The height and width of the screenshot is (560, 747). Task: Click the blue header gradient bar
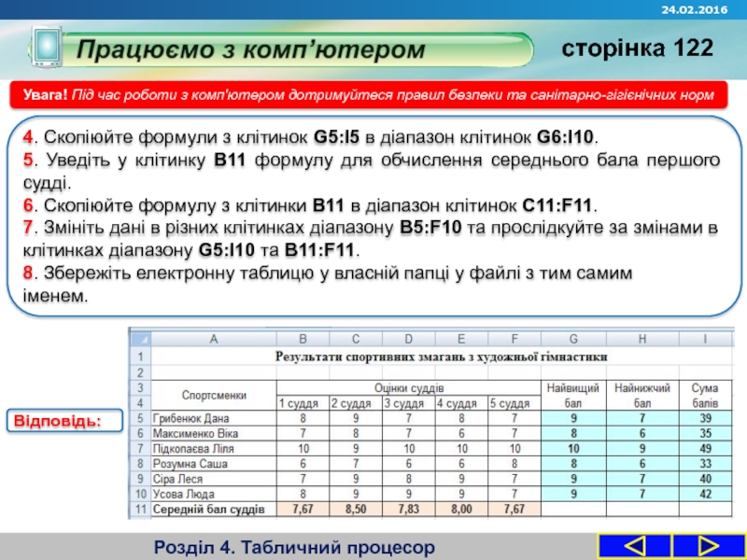point(373,9)
